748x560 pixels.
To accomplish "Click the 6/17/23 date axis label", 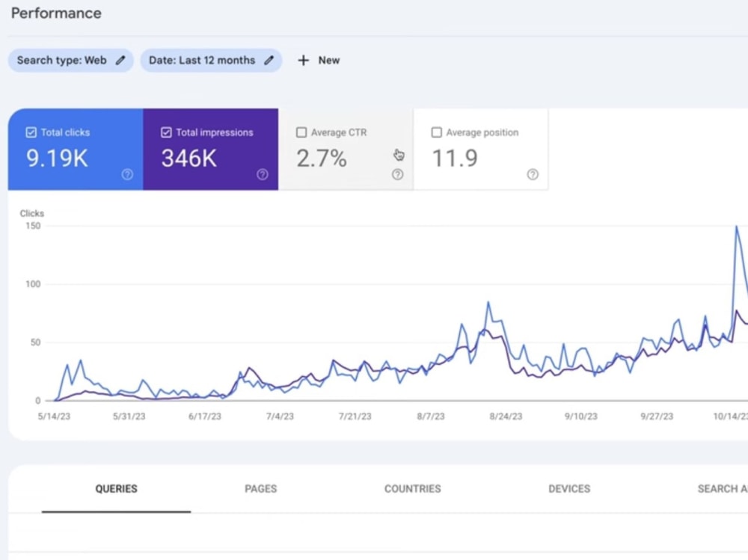I will (x=205, y=416).
